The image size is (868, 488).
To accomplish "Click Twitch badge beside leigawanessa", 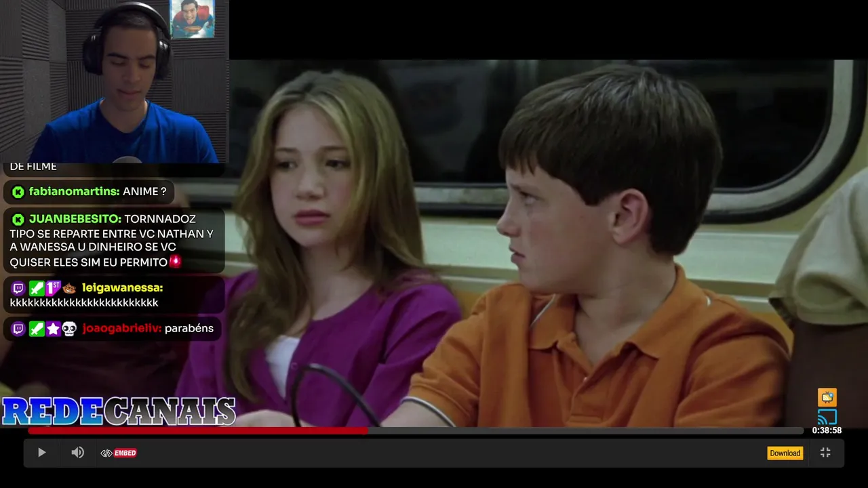I will pyautogui.click(x=18, y=288).
